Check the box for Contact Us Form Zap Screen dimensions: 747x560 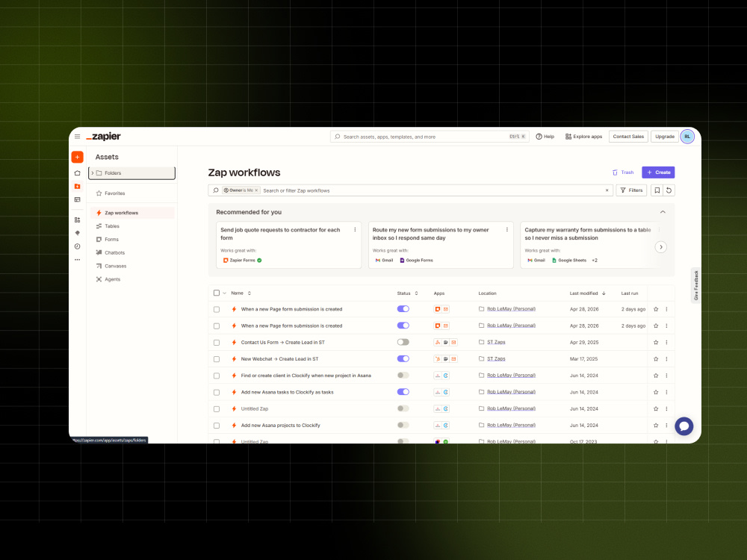tap(217, 343)
